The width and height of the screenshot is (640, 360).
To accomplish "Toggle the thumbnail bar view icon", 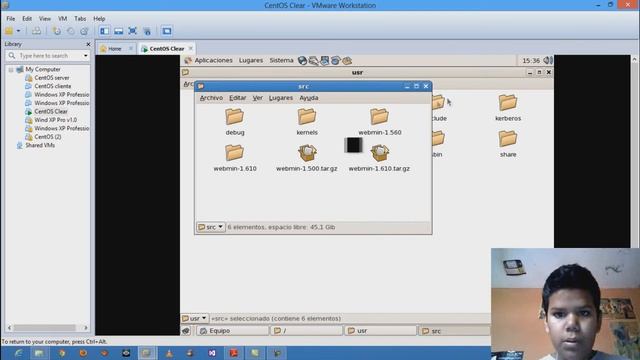I will [118, 31].
